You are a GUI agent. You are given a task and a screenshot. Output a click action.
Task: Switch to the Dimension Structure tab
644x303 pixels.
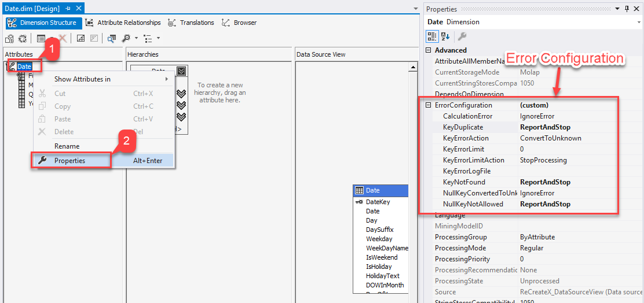pos(44,23)
